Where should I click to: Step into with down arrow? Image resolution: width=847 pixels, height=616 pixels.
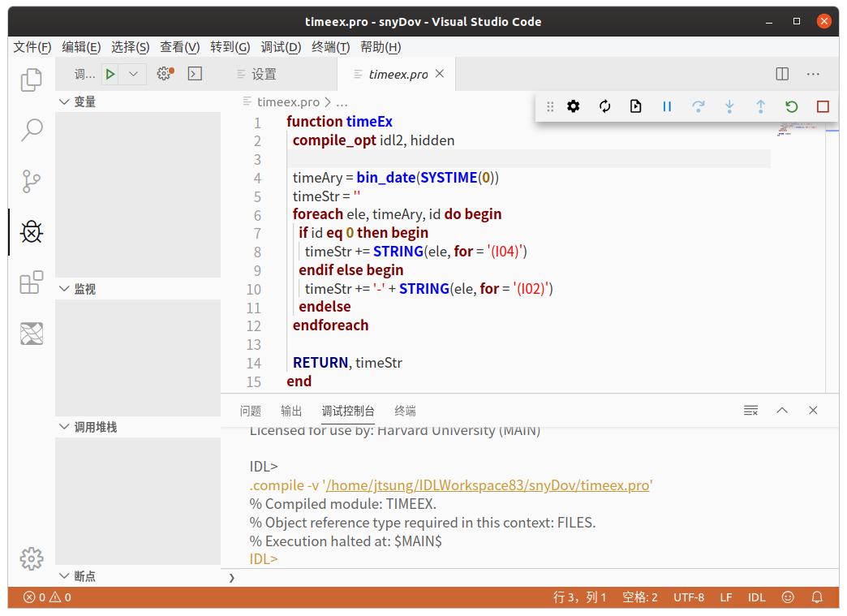(729, 106)
